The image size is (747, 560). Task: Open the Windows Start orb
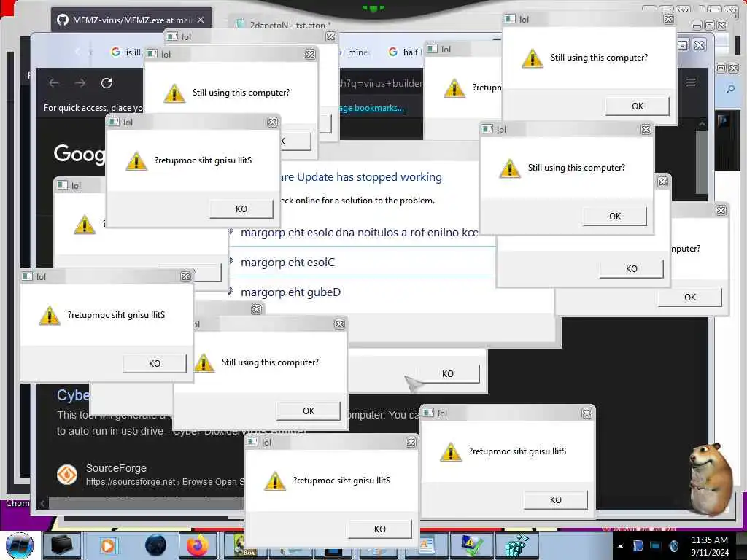pos(20,545)
